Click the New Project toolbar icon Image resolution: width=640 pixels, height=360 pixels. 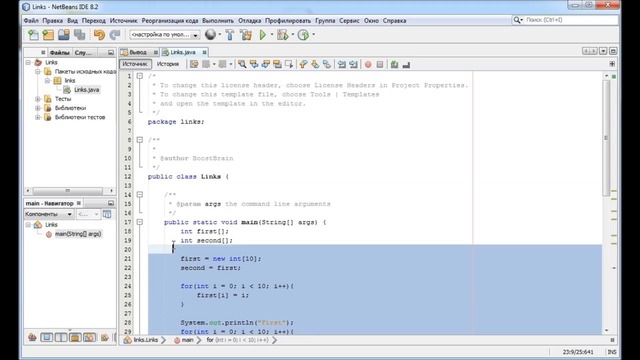(48, 35)
